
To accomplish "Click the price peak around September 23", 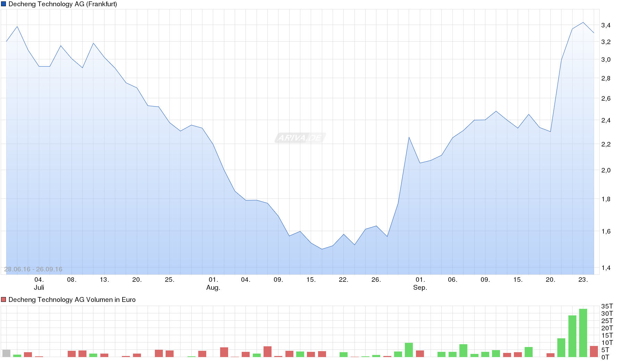I will 583,22.
